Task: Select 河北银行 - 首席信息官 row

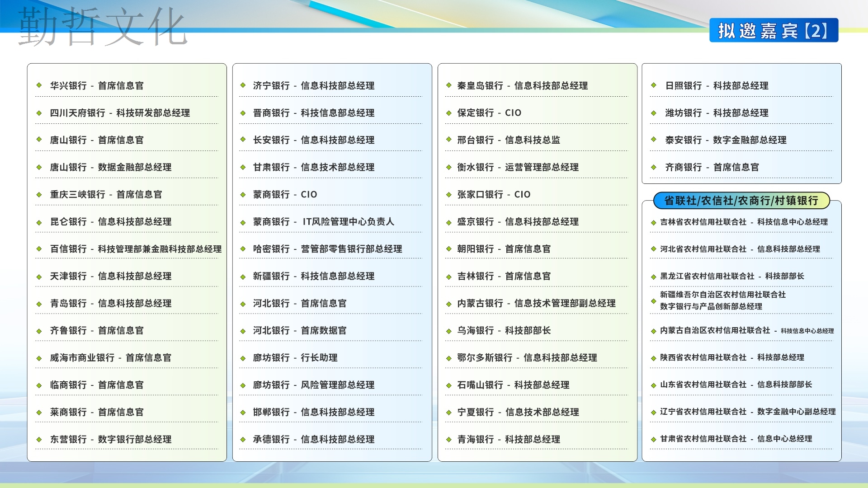Action: pyautogui.click(x=300, y=303)
